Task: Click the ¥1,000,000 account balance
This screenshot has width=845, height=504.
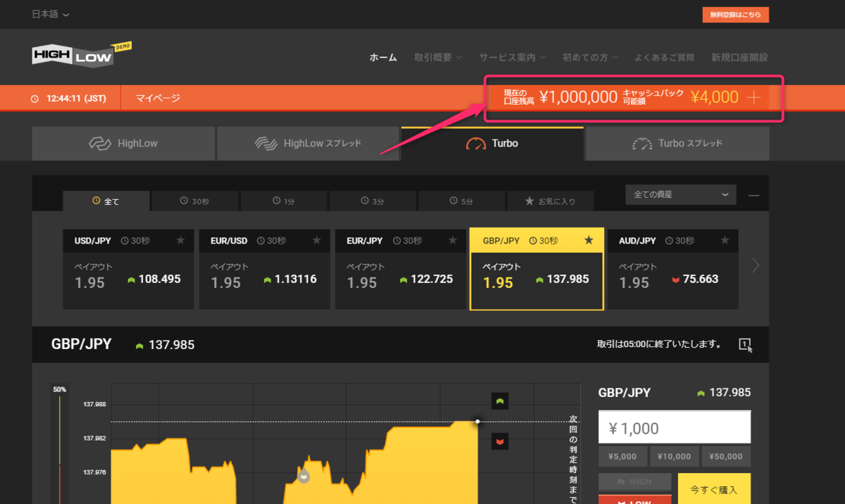Action: pos(579,97)
